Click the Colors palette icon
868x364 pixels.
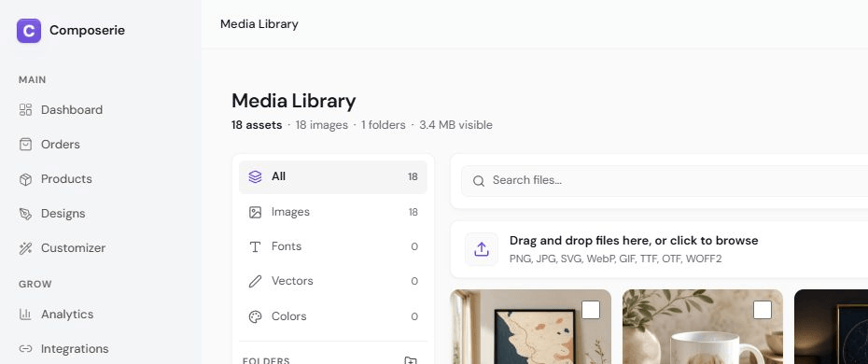pos(255,317)
